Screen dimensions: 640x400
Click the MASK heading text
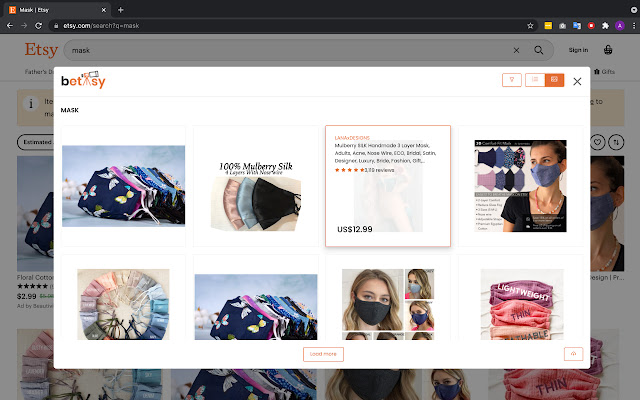pos(69,110)
